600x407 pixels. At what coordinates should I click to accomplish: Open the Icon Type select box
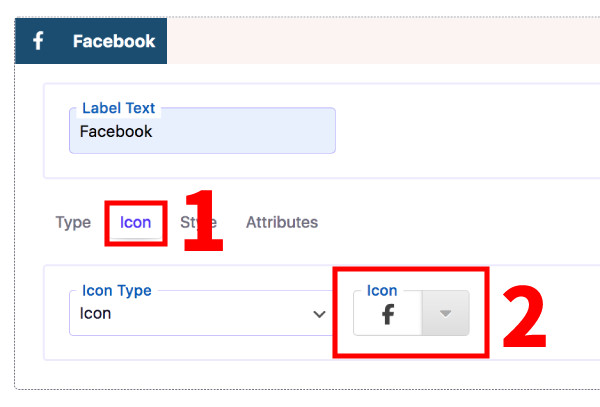click(x=201, y=313)
